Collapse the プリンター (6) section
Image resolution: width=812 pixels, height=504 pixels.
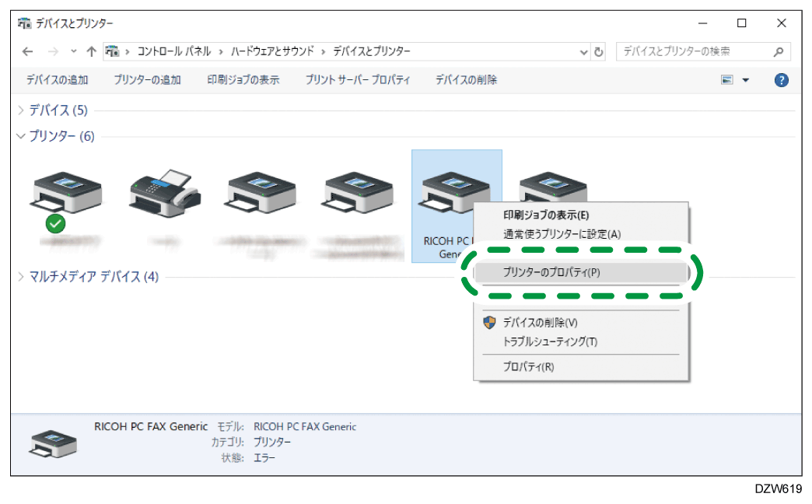tap(19, 136)
